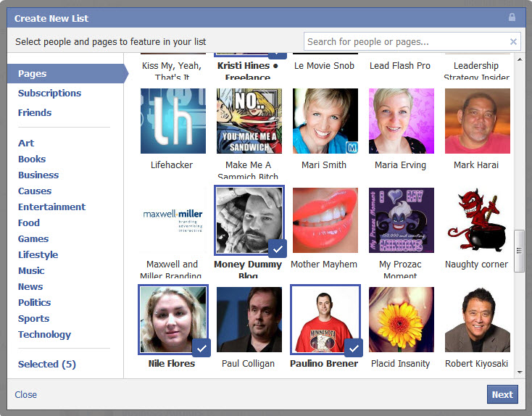This screenshot has height=416, width=532.
Task: Open the Friends tab
Action: 35,112
